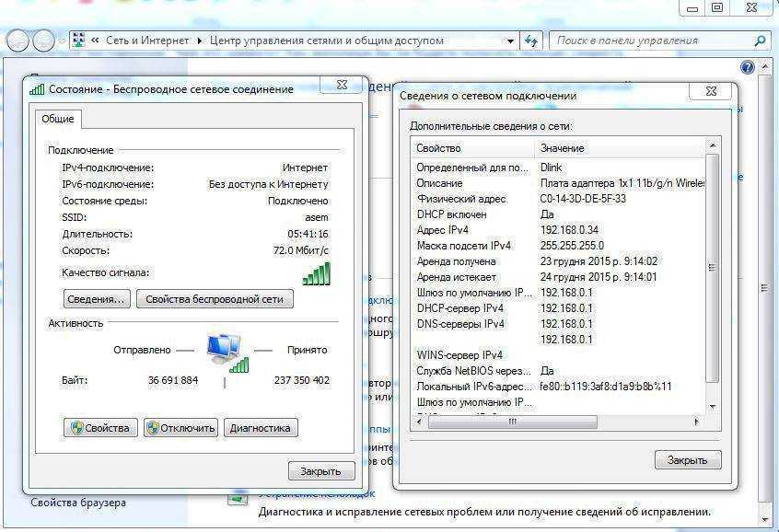Click the Forward navigation arrow button
The image size is (779, 532).
(43, 40)
